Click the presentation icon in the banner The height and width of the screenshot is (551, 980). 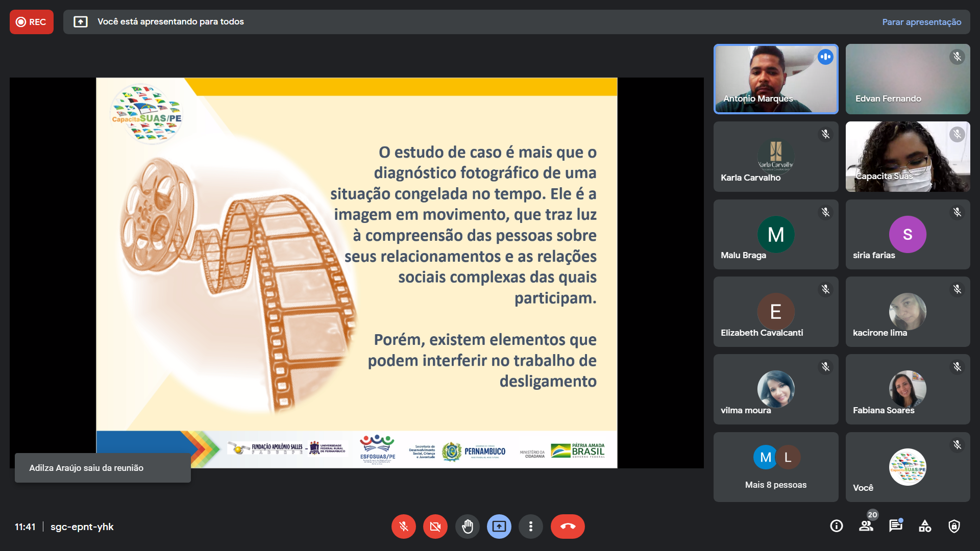(x=81, y=22)
